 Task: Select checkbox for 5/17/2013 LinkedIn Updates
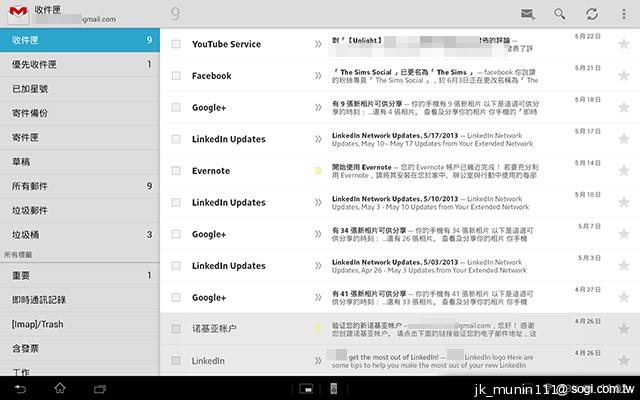tap(176, 139)
